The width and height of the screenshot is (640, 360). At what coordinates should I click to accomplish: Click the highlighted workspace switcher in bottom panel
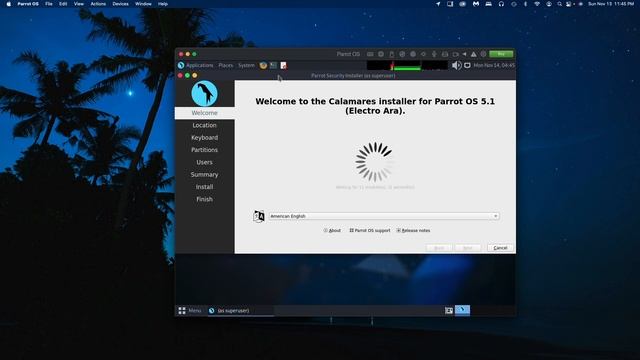[x=462, y=310]
